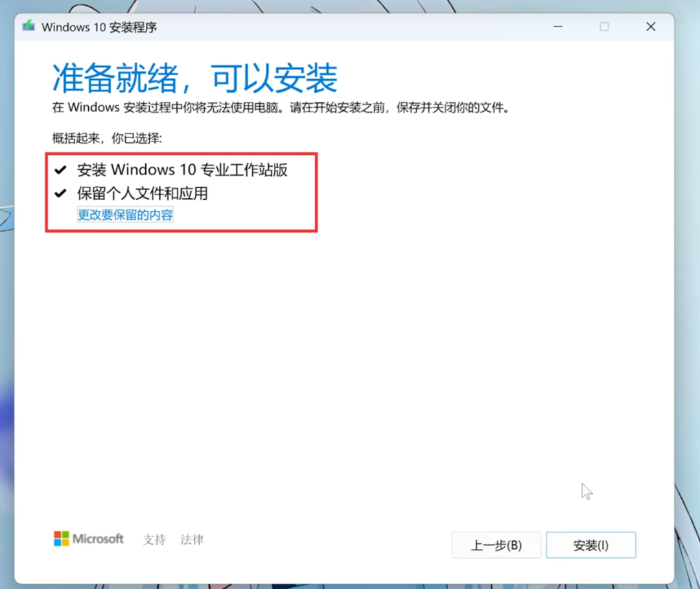Screen dimensions: 700x589
Task: Go back with the 上一步(B) button
Action: (x=496, y=546)
